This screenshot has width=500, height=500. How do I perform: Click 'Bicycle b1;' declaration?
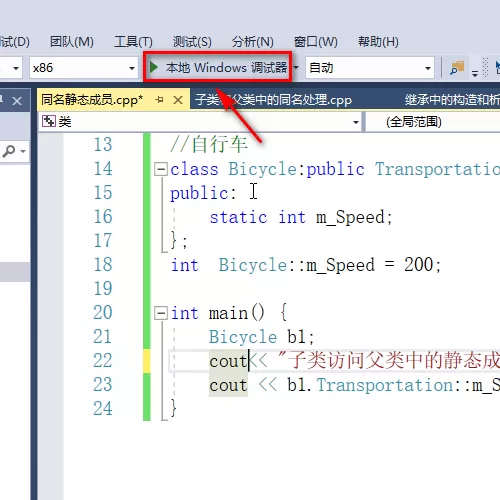[x=262, y=337]
